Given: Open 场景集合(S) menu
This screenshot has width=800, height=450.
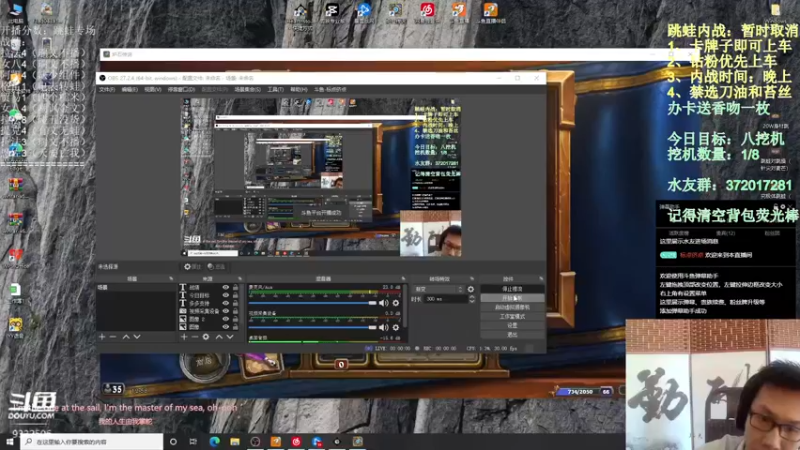Looking at the screenshot, I should [x=247, y=89].
